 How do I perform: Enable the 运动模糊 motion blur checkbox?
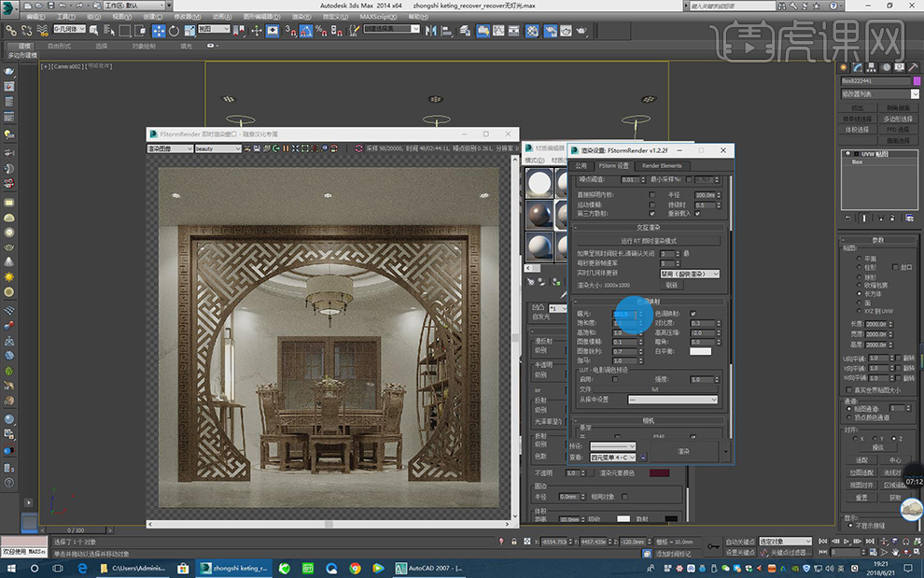point(651,204)
